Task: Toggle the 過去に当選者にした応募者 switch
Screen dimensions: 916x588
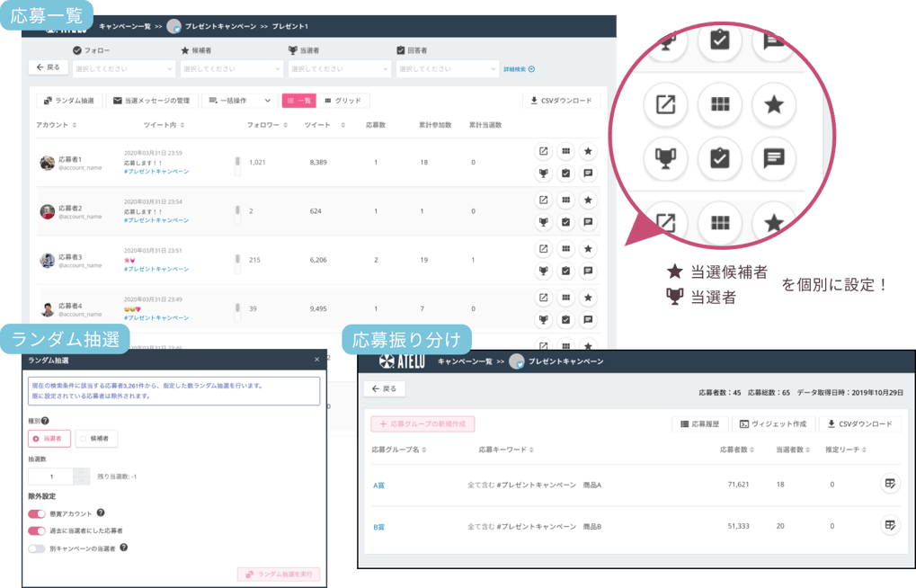Action: click(x=36, y=530)
